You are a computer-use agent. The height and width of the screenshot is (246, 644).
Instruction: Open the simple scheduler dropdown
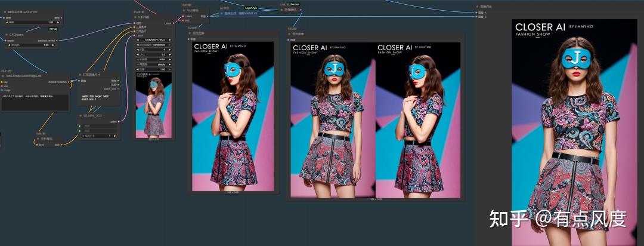(x=154, y=64)
